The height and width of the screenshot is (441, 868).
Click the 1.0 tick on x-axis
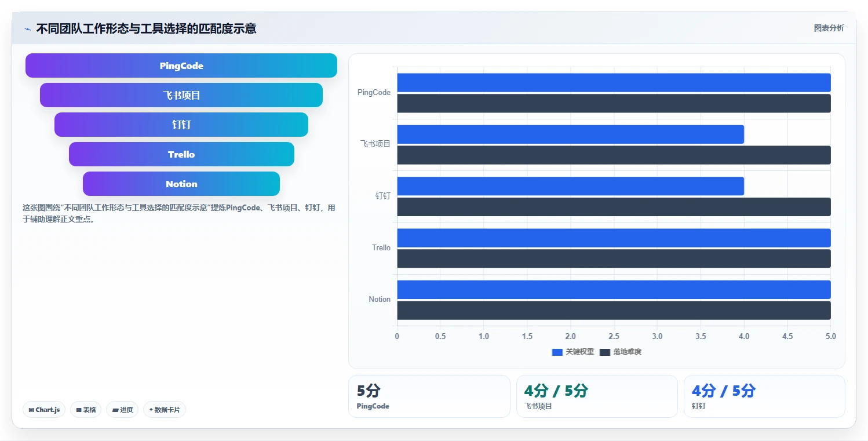tap(484, 336)
